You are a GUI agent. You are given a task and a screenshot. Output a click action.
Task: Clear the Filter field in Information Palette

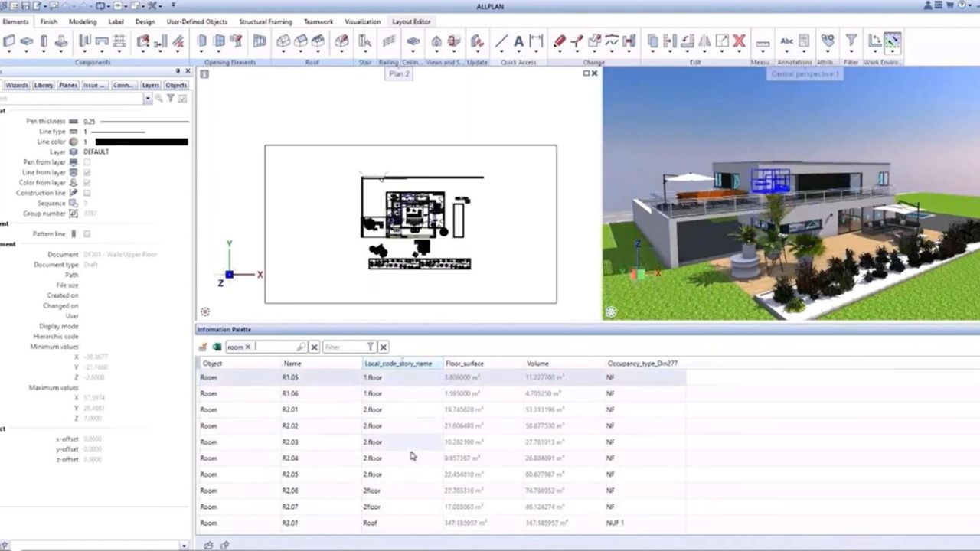[x=383, y=347]
